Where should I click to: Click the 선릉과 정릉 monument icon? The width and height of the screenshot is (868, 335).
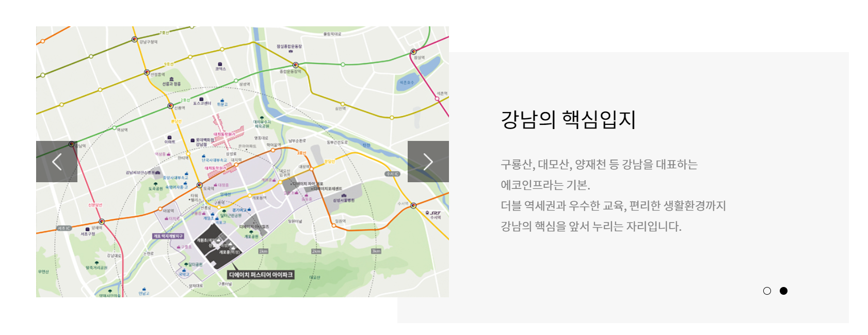click(171, 79)
